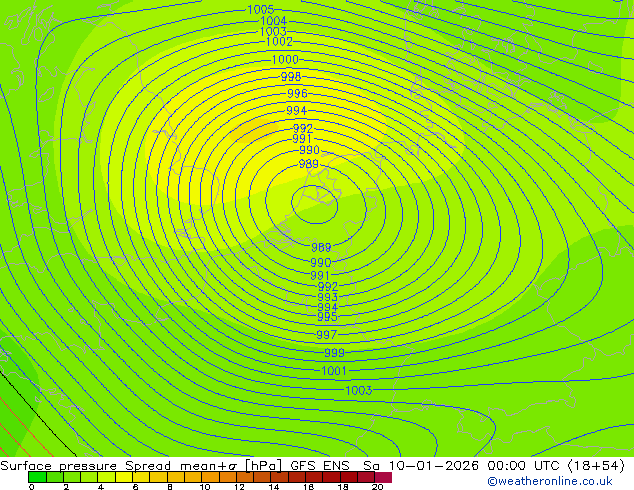
Task: Click the legend tick label '20'
Action: 377,487
